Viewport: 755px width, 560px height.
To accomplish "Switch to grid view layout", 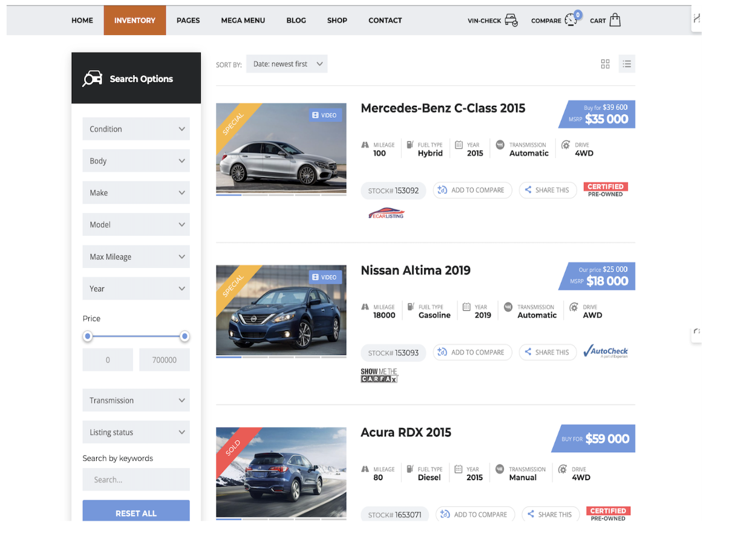I will pos(605,63).
